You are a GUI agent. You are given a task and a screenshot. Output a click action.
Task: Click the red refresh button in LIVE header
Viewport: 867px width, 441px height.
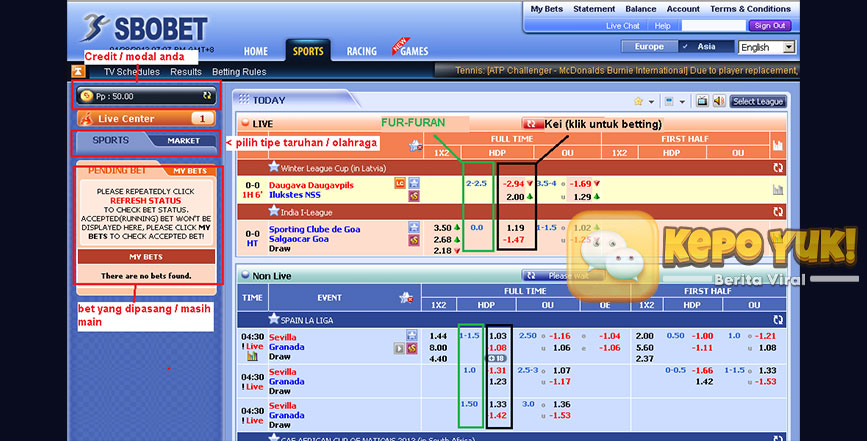[531, 124]
